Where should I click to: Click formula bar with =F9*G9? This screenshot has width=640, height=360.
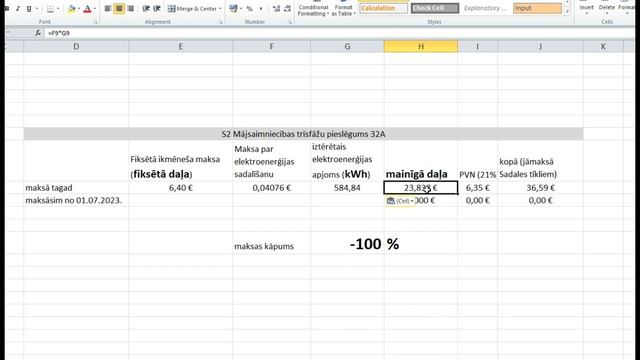coord(339,33)
